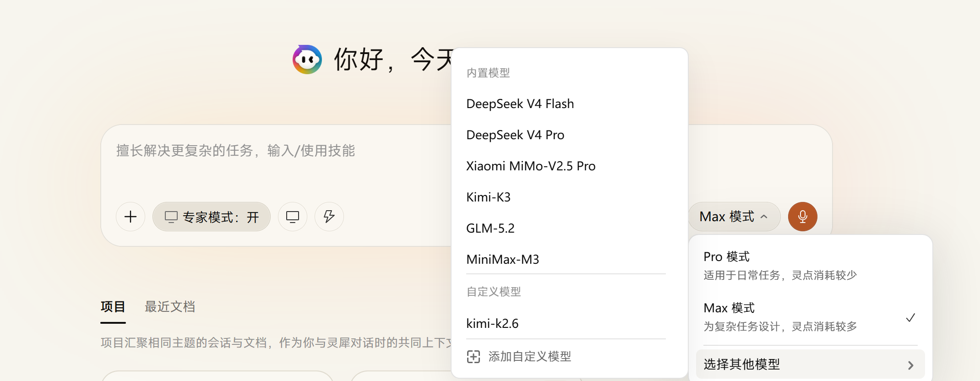Click text 为复杂任务设计，灵点消耗较多

(780, 327)
